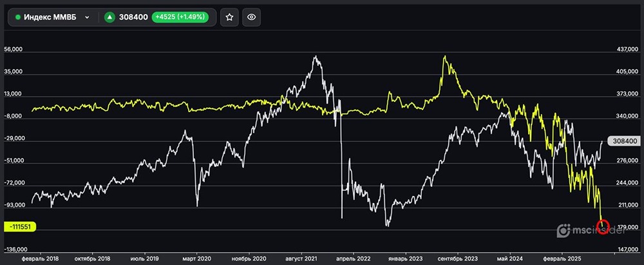Click the -8,000 left axis label
Screen dimensions: 644x265
click(12, 117)
